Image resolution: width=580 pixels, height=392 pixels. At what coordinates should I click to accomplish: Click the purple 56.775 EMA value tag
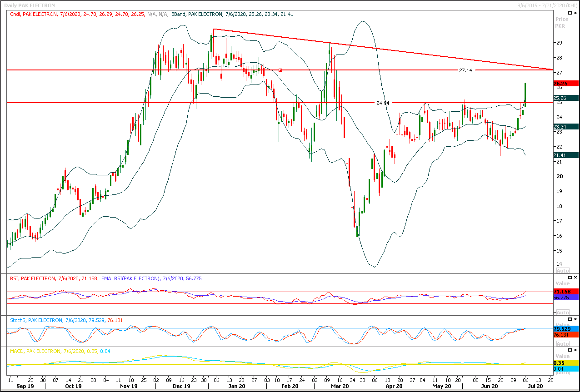click(x=566, y=298)
